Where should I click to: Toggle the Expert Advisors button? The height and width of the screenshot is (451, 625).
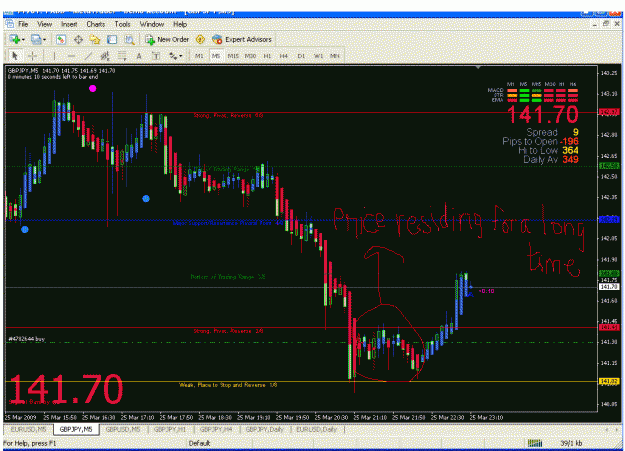242,39
